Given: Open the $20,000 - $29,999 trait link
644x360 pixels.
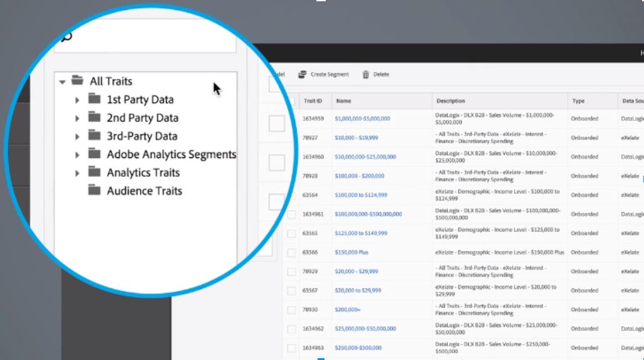Looking at the screenshot, I should click(356, 271).
